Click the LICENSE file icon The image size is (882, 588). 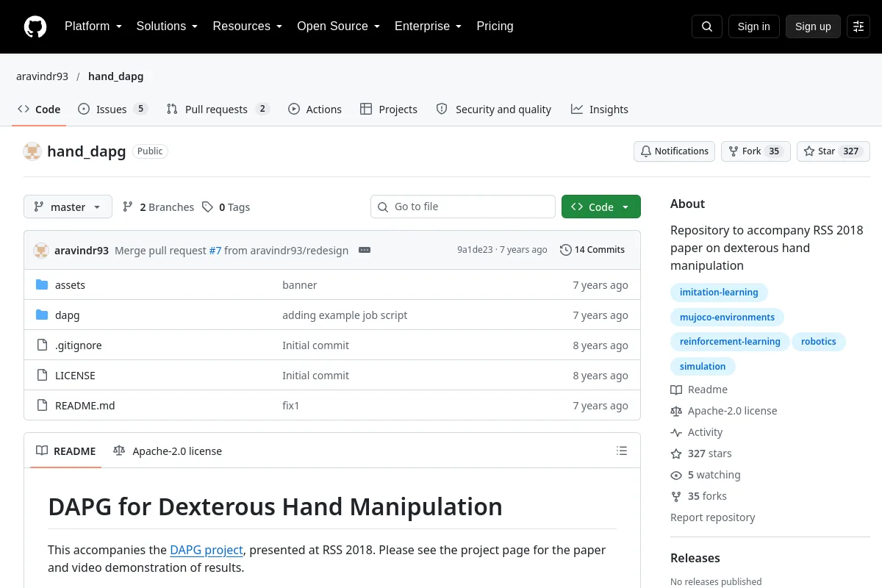click(42, 376)
